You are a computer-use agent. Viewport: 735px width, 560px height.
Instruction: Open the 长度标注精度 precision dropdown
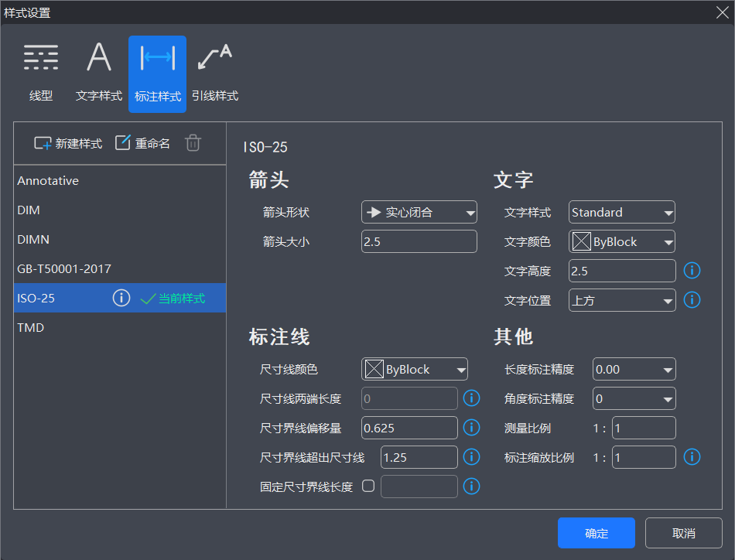click(x=634, y=370)
